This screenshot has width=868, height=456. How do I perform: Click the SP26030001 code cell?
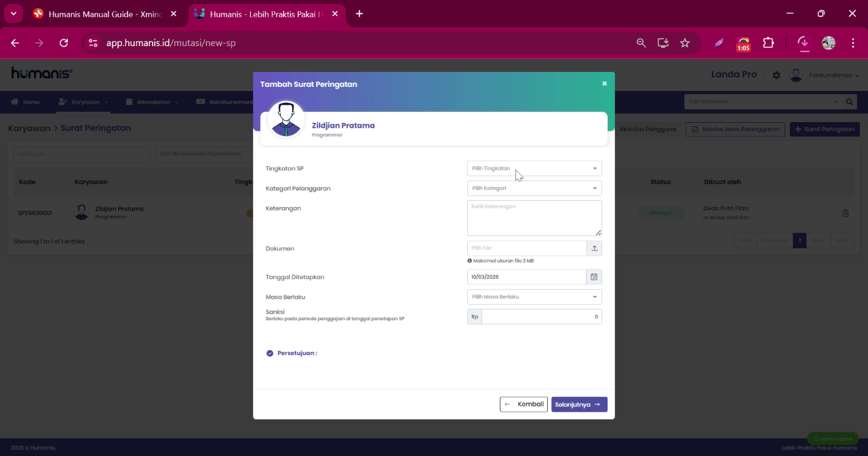coord(35,213)
